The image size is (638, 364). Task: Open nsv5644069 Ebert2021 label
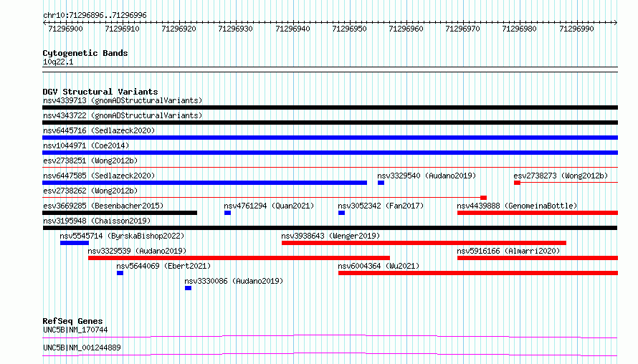coord(163,266)
